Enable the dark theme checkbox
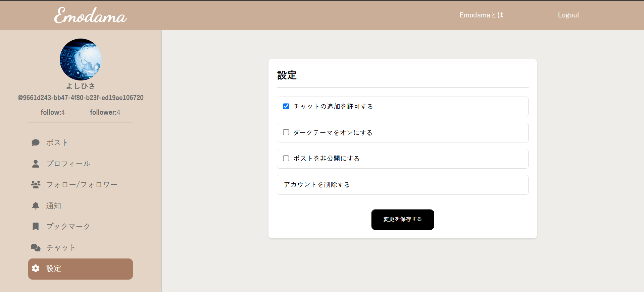 (x=286, y=132)
